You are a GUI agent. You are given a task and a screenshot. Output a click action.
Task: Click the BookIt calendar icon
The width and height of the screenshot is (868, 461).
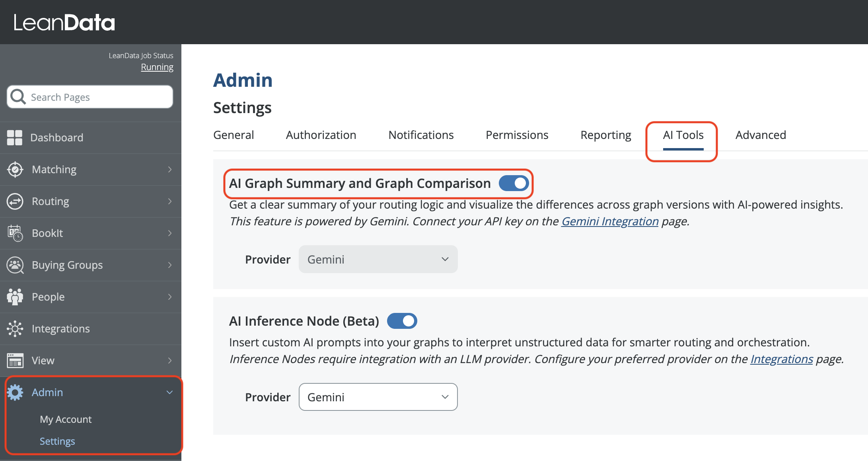[x=15, y=233]
